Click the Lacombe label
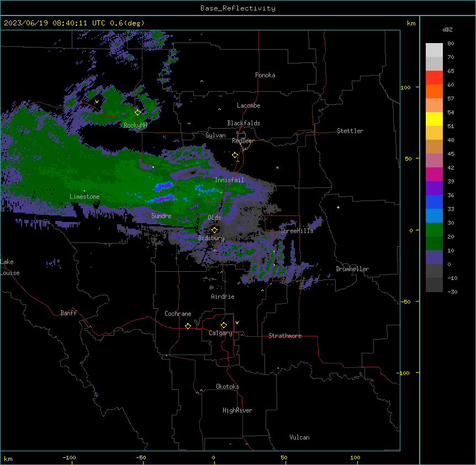Screen dimensions: 476x465 (248, 105)
